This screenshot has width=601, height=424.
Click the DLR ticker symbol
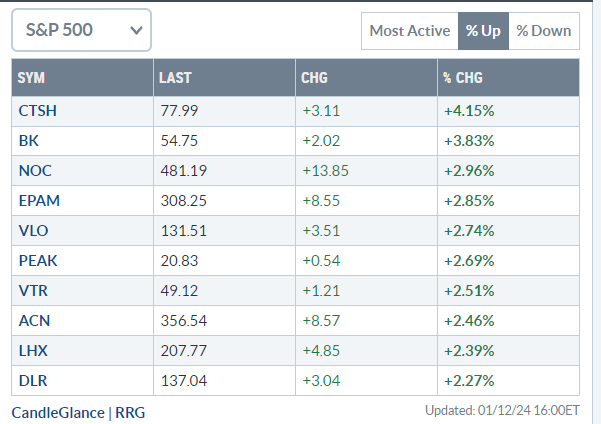click(x=32, y=380)
